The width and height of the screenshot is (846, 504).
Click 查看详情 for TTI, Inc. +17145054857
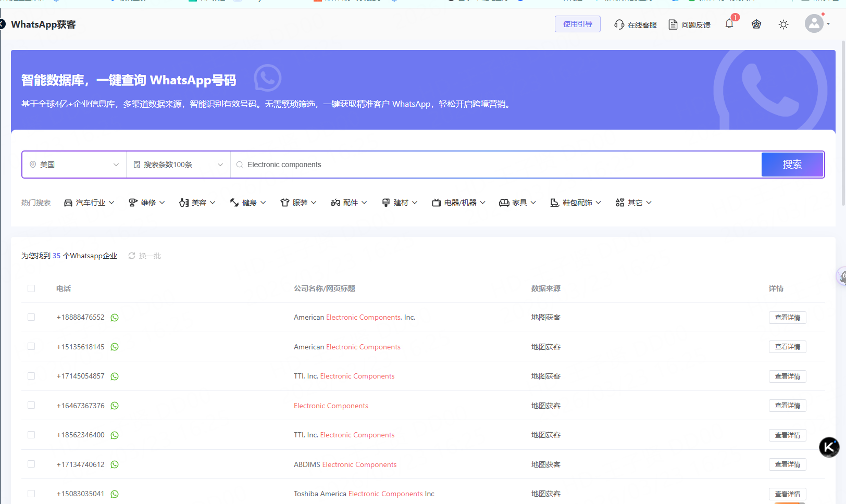787,376
